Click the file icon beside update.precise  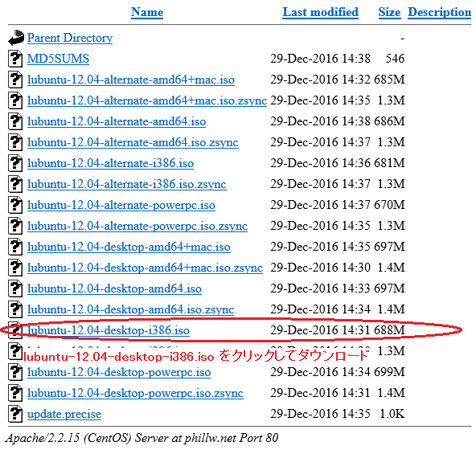[x=15, y=414]
